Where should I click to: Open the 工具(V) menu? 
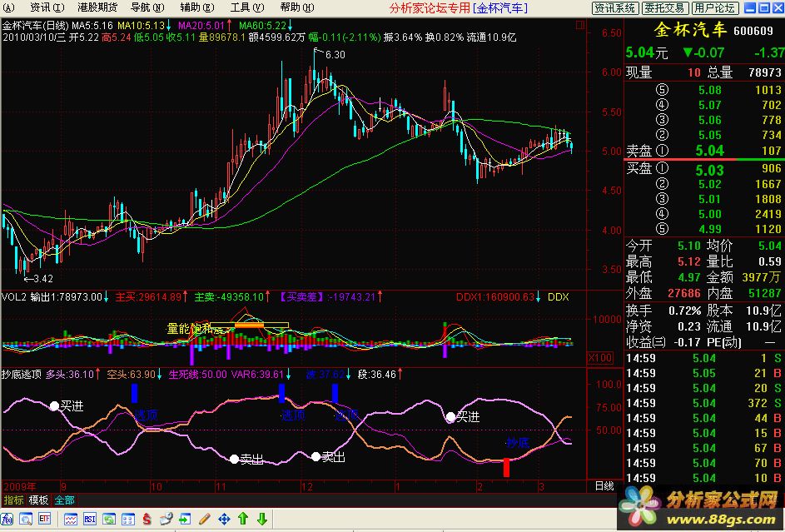click(x=247, y=7)
